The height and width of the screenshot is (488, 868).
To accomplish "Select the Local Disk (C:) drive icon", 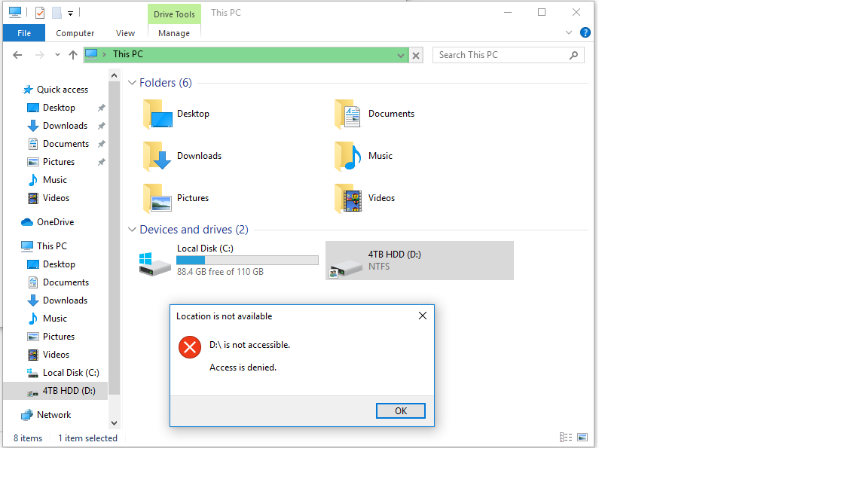I will pos(154,264).
